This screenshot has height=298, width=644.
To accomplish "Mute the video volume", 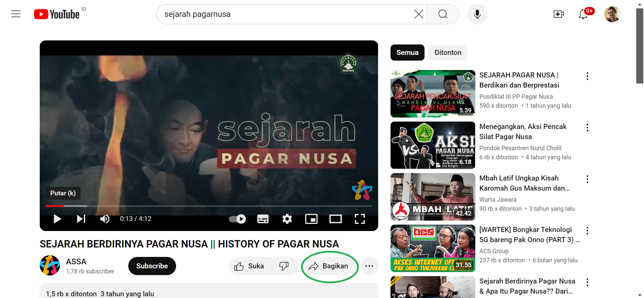I will [x=105, y=219].
